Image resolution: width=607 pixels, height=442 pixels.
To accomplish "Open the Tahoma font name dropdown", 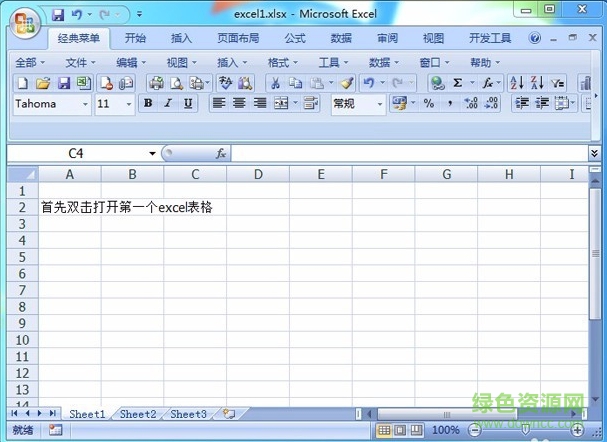I will click(85, 104).
